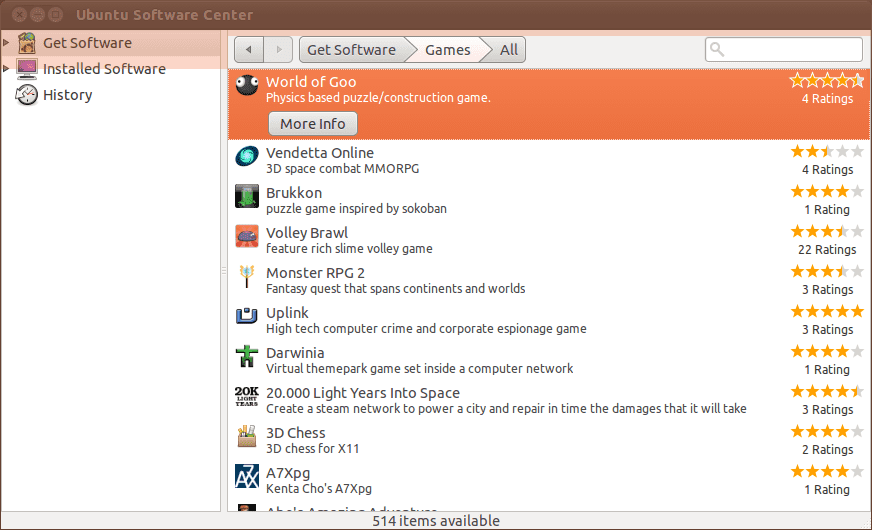872x530 pixels.
Task: Select the Monster RPG 2 list entry
Action: point(500,280)
